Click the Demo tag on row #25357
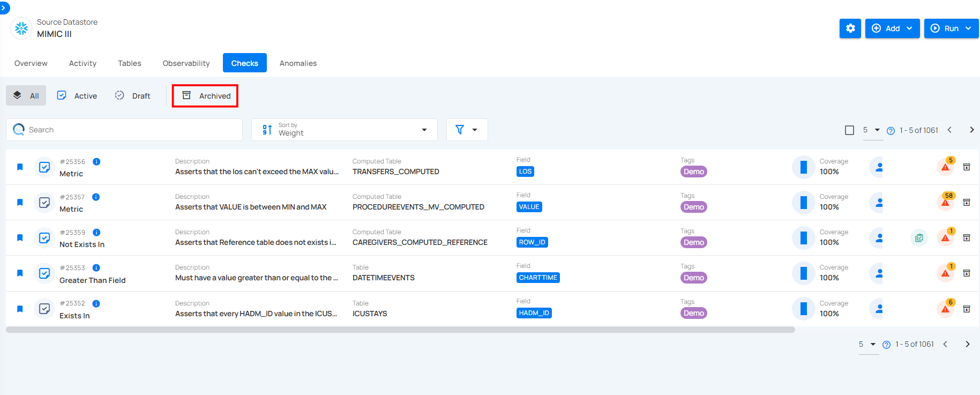 693,207
